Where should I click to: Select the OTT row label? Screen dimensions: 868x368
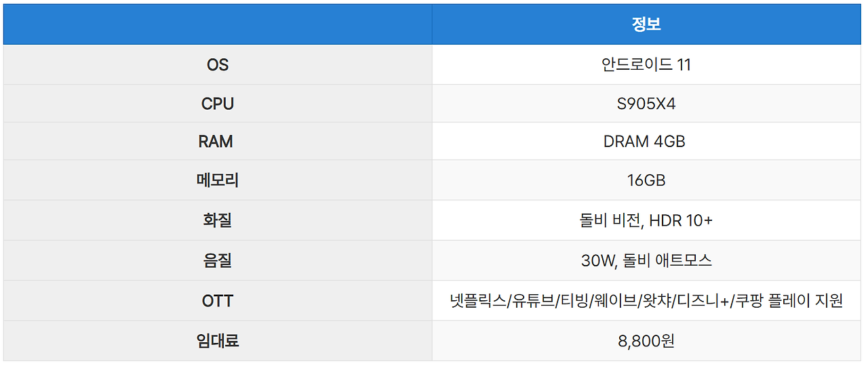[218, 300]
